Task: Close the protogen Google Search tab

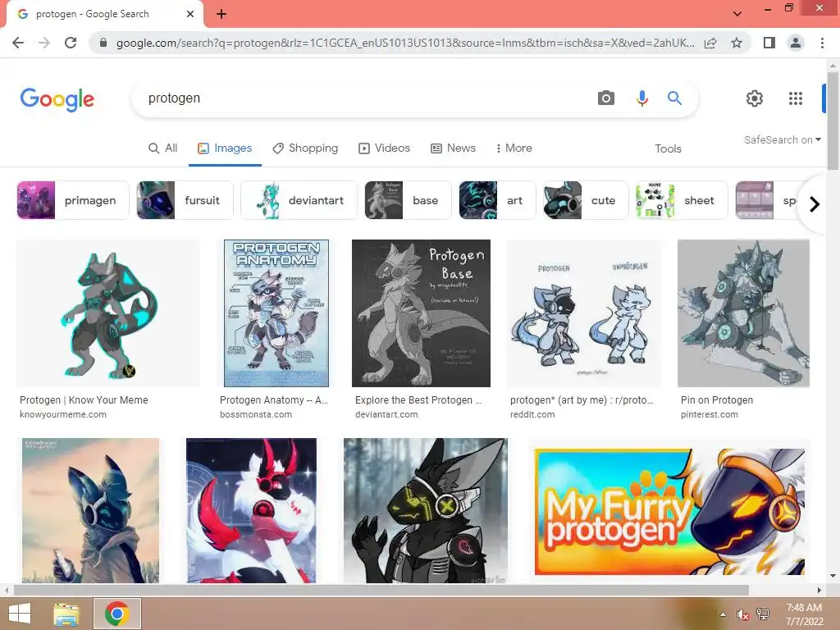Action: pyautogui.click(x=190, y=14)
